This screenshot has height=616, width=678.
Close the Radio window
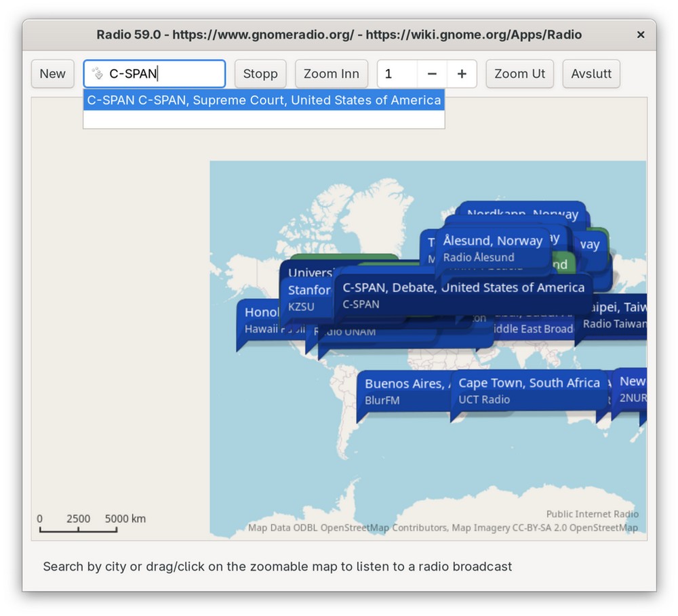(640, 35)
